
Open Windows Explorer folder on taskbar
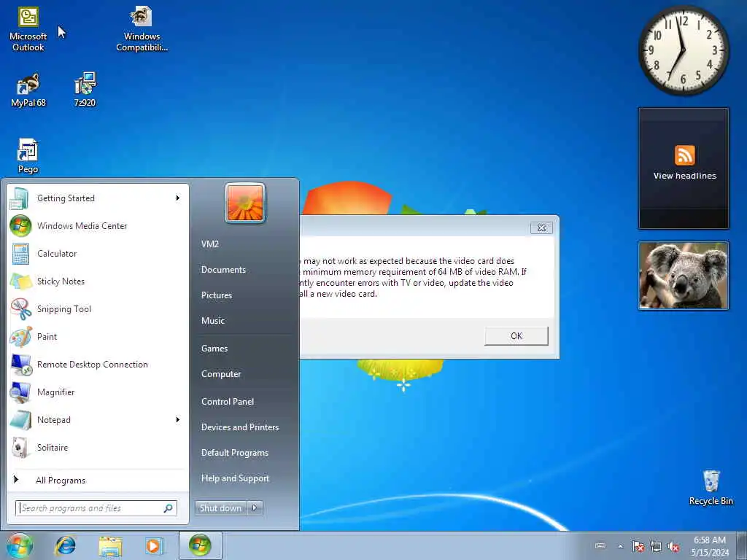point(111,545)
